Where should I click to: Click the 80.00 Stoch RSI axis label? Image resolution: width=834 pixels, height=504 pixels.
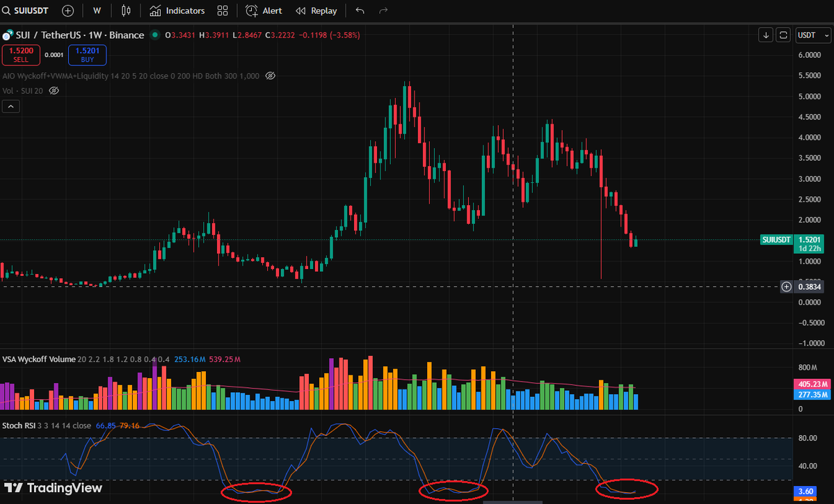pos(808,438)
